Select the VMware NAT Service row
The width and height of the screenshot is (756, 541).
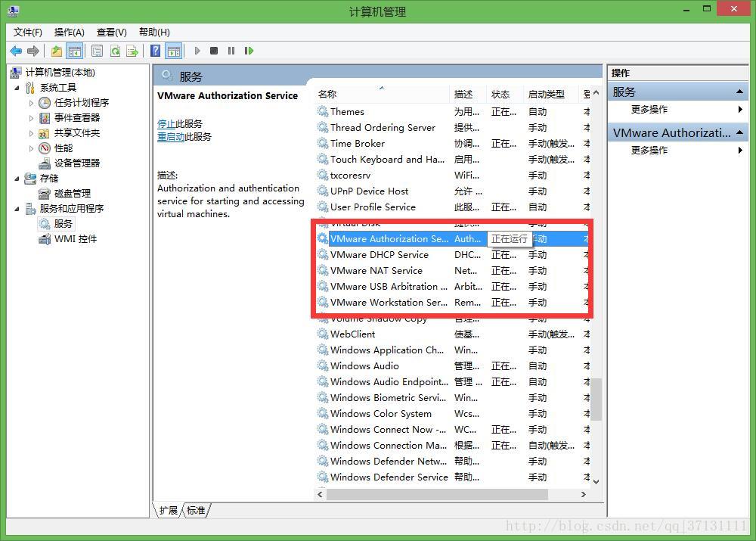[453, 271]
